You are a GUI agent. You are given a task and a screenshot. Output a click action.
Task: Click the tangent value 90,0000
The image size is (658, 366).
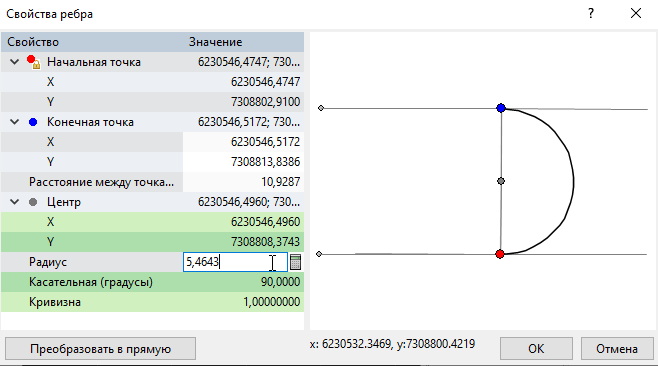280,282
